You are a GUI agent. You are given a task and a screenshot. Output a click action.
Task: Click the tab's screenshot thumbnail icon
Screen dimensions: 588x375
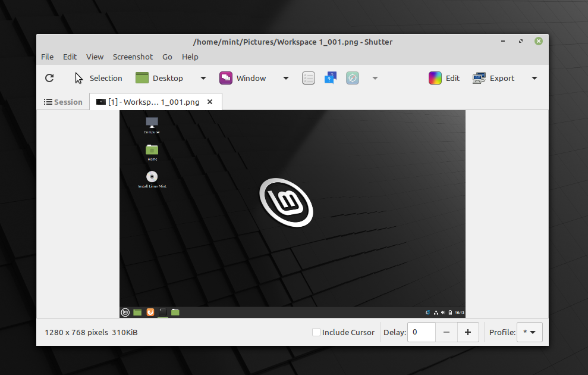coord(101,102)
